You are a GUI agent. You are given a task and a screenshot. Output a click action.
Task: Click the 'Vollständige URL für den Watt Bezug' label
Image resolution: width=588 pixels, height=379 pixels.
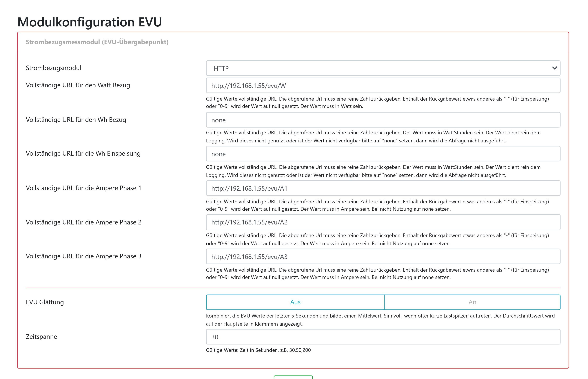(78, 85)
